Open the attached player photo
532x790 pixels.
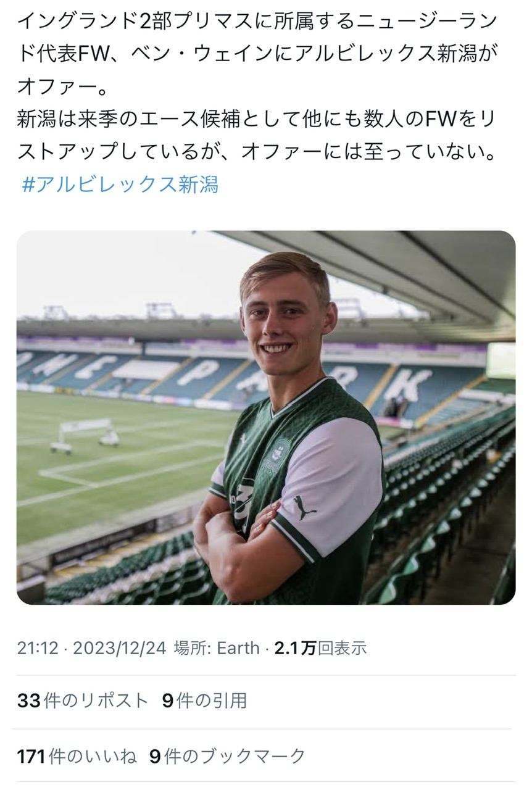[266, 417]
